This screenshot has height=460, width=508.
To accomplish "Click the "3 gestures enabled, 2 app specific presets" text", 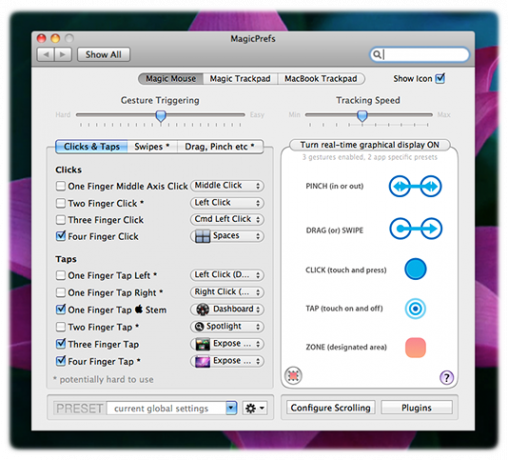I will [370, 157].
